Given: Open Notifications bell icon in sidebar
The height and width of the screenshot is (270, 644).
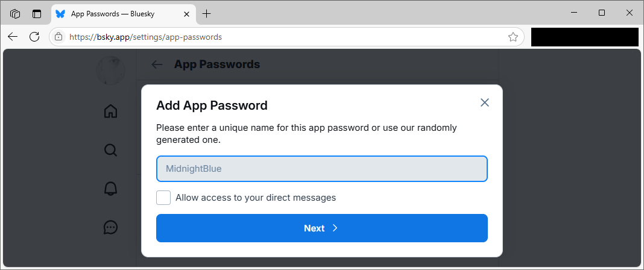Looking at the screenshot, I should click(111, 189).
